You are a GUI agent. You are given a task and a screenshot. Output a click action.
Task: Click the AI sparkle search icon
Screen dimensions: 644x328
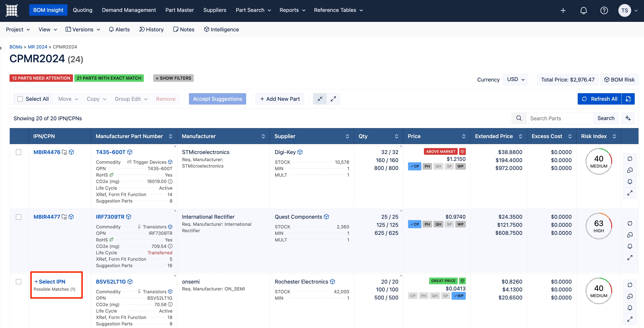tap(628, 118)
